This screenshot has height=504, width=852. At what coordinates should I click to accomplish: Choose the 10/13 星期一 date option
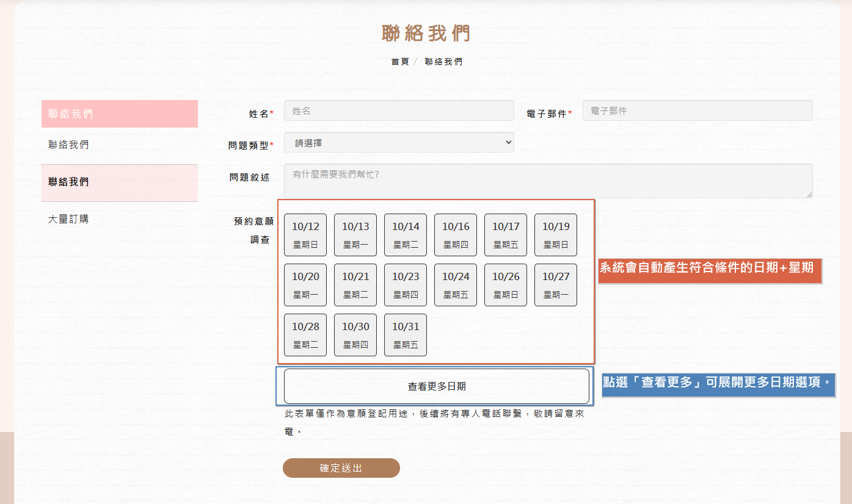355,235
